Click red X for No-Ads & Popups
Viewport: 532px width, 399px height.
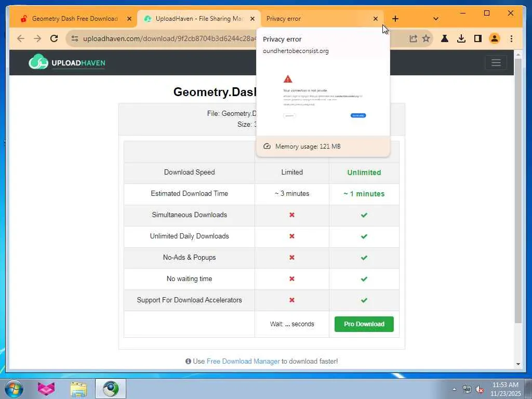292,258
